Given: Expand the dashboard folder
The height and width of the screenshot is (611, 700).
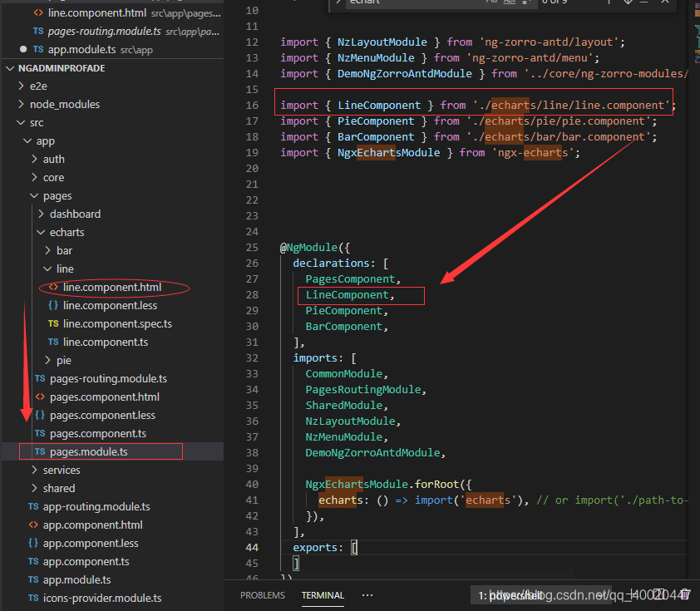Looking at the screenshot, I should 41,214.
